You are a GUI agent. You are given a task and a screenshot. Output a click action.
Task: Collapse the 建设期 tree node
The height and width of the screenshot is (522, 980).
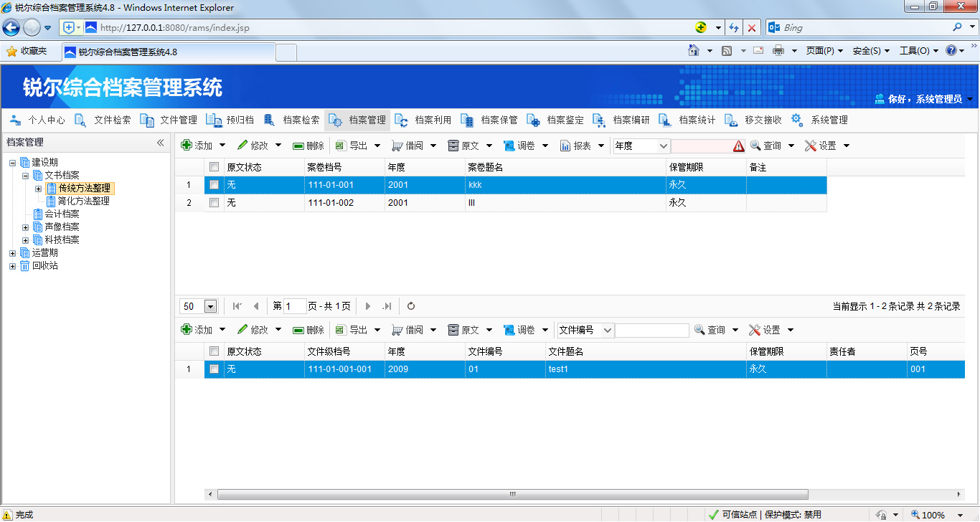coord(12,162)
